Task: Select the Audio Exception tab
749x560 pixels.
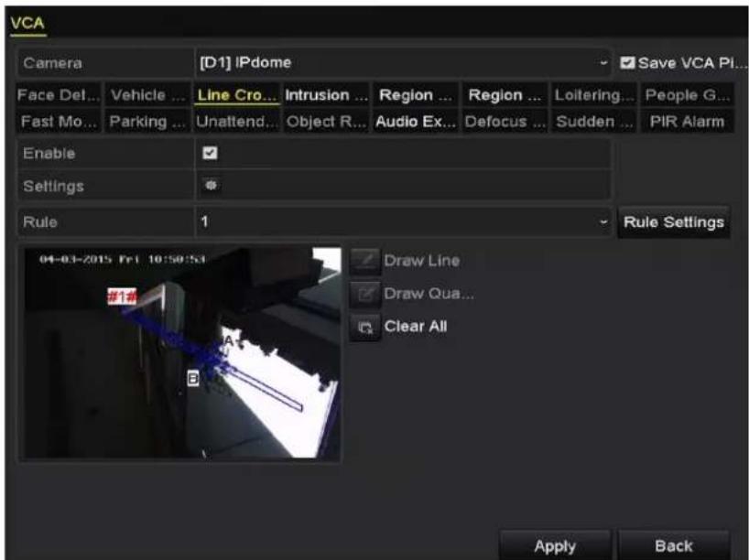Action: point(415,122)
